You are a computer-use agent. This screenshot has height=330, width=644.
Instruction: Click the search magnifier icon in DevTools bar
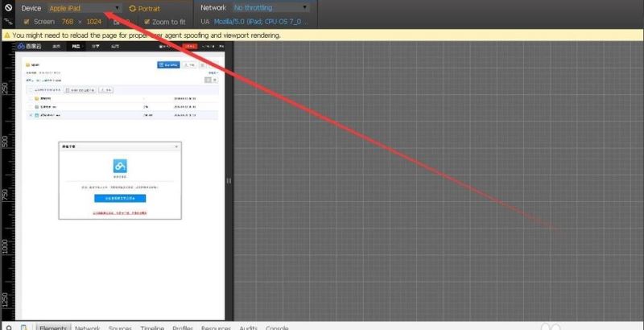pos(9,328)
